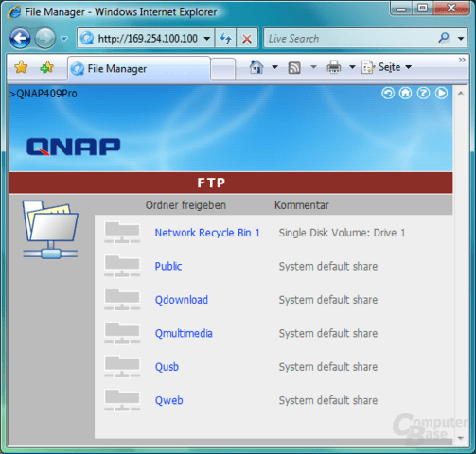Screen dimensions: 476x454
Task: Open the Network Recycle Bin 1 share
Action: click(207, 233)
